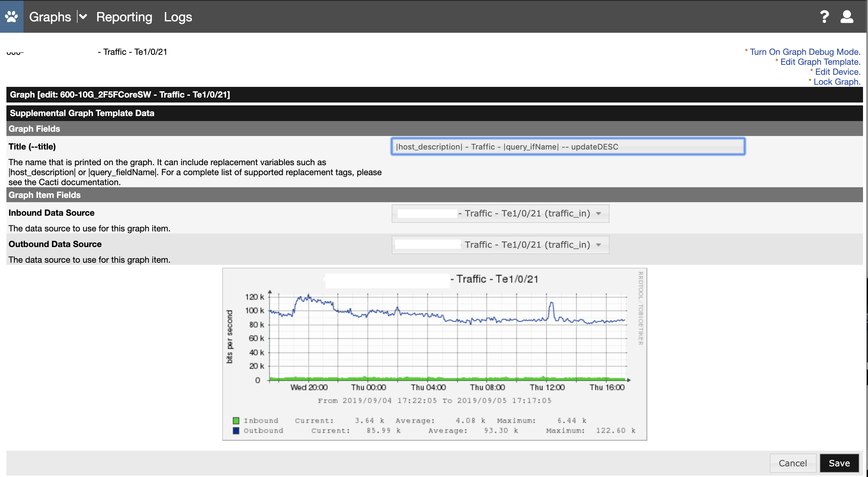This screenshot has width=868, height=477.
Task: Click the blue Outbound legend swatch
Action: point(236,431)
